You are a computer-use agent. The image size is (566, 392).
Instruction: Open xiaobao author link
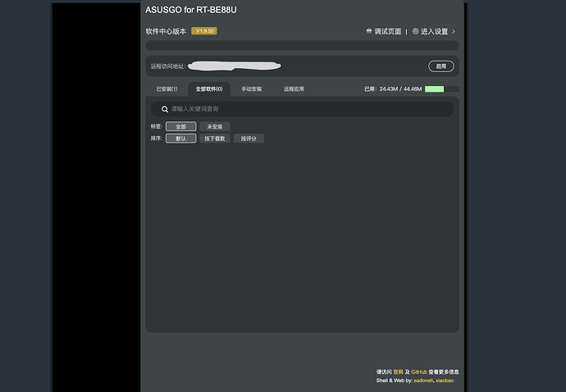445,381
